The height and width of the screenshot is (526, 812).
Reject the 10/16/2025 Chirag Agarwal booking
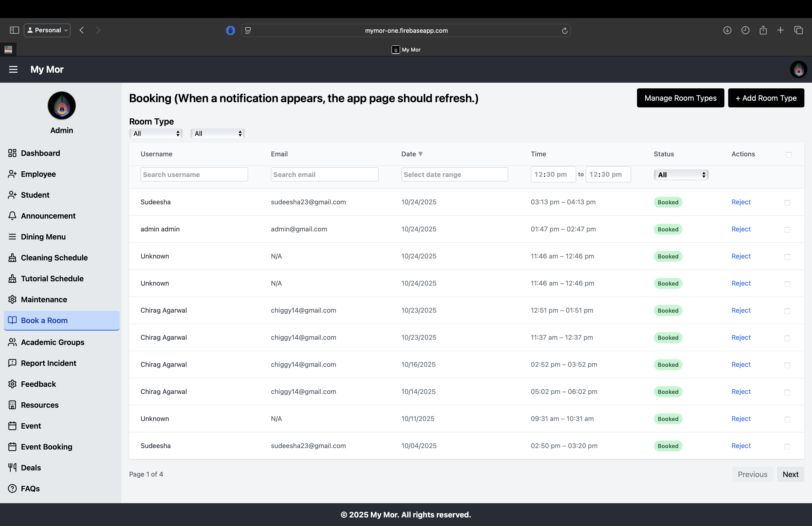pyautogui.click(x=741, y=364)
